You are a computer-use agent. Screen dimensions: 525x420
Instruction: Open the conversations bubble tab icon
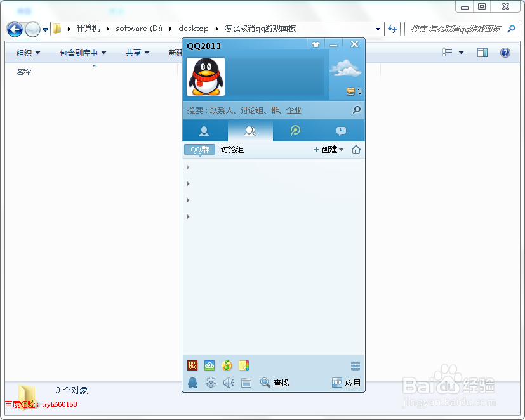(341, 130)
